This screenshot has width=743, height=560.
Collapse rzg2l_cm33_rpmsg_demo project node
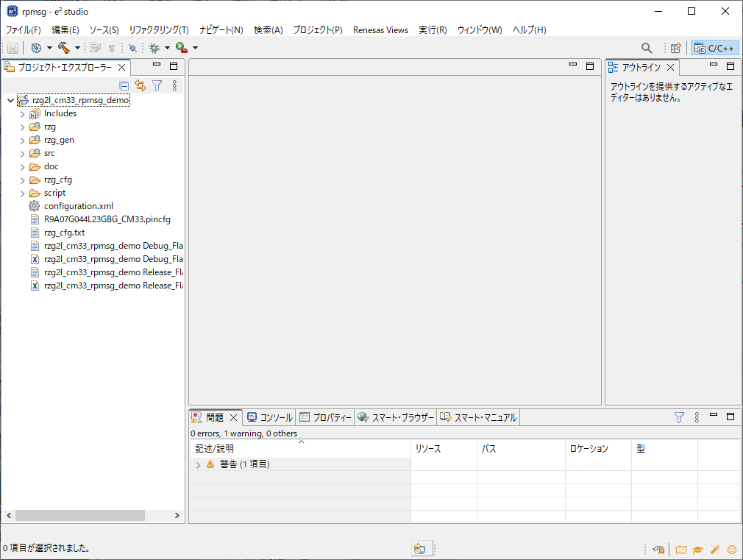coord(10,101)
